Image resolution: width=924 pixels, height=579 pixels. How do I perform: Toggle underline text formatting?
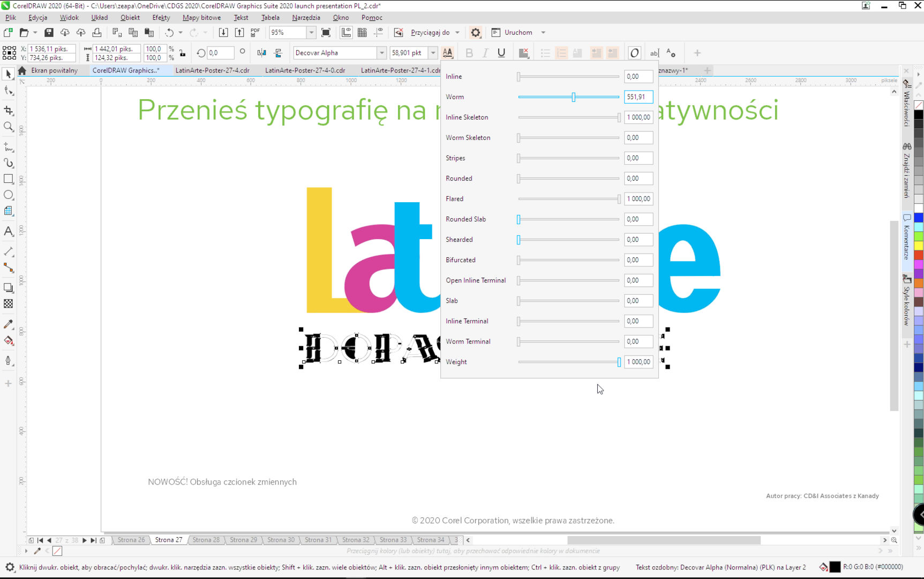(x=501, y=53)
